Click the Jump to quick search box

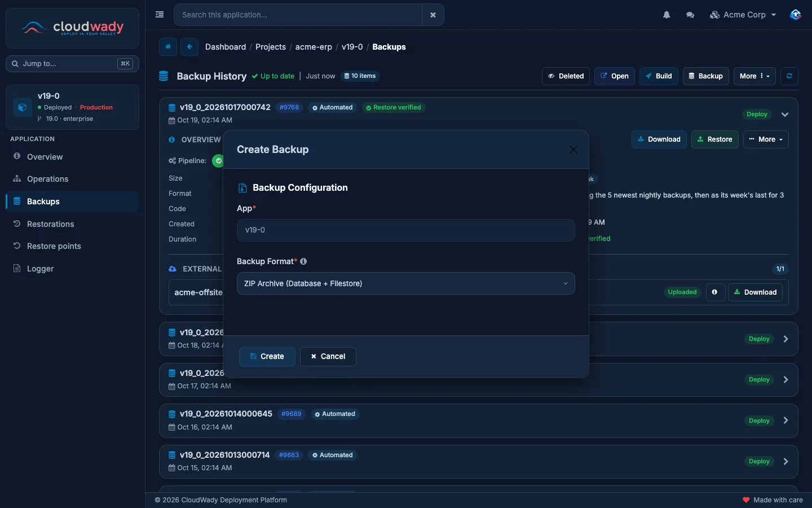(x=72, y=64)
